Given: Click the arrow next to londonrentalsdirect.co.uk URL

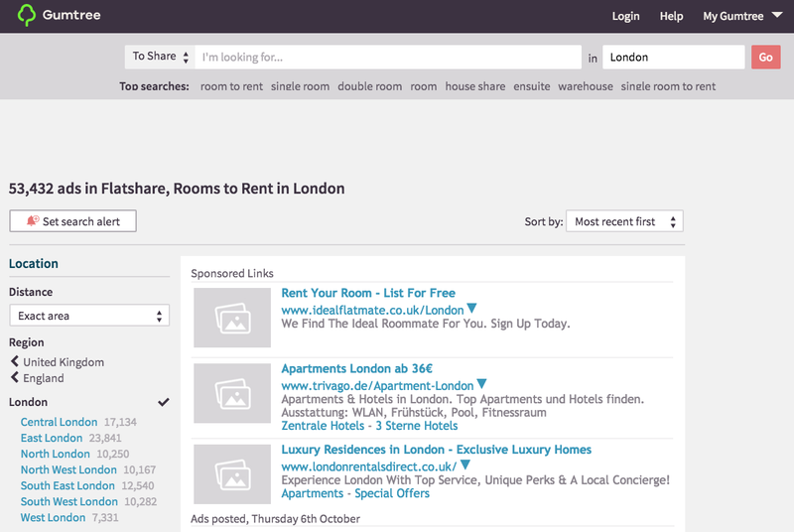Looking at the screenshot, I should coord(465,465).
